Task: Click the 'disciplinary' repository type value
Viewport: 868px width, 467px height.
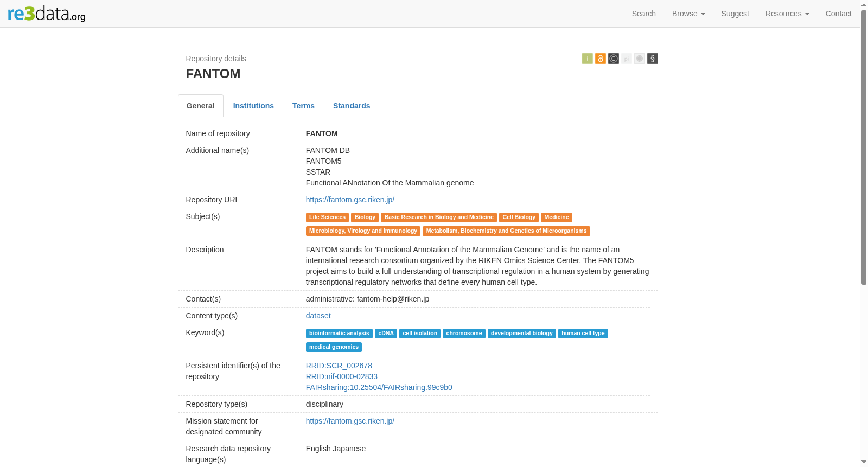Action: click(x=324, y=404)
